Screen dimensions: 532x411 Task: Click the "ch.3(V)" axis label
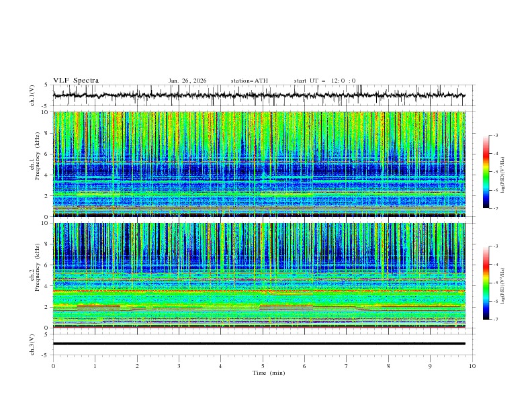[32, 345]
